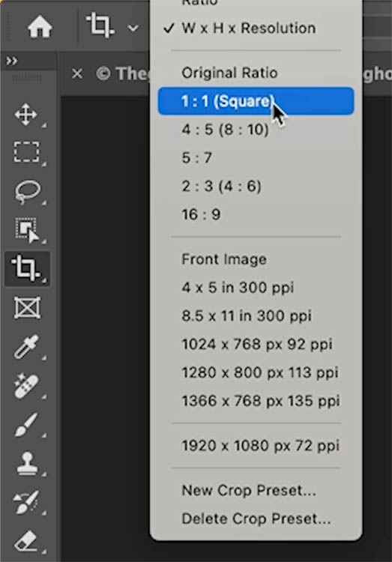Select the Spot Healing Brush tool

coord(26,386)
